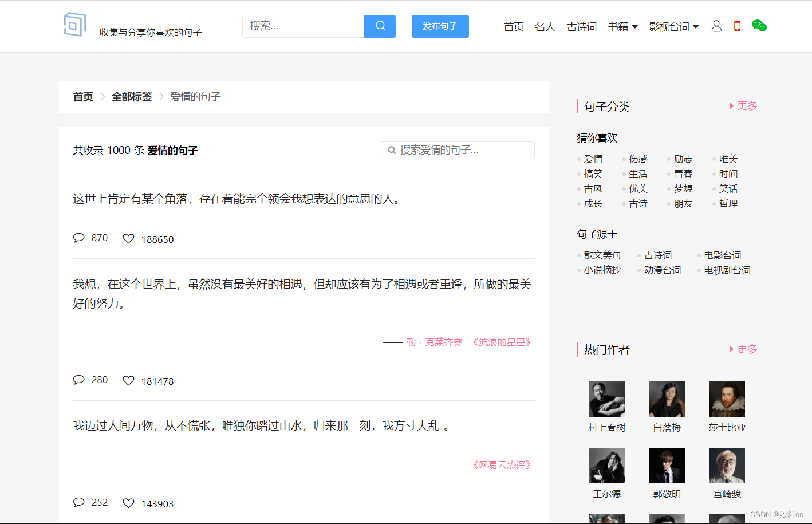Click book link 《流浪的星星》
The image size is (812, 524).
(x=502, y=342)
